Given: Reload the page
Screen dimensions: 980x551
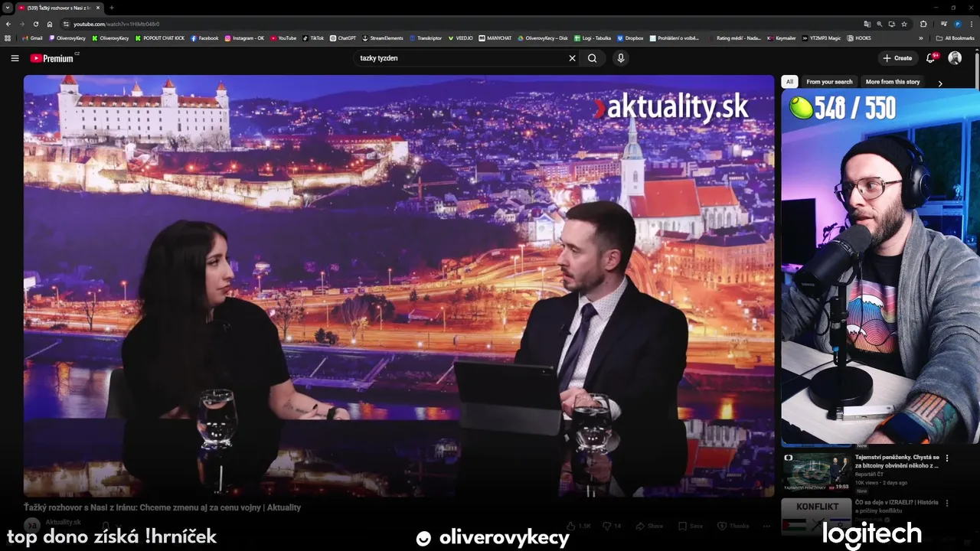Looking at the screenshot, I should pyautogui.click(x=36, y=24).
